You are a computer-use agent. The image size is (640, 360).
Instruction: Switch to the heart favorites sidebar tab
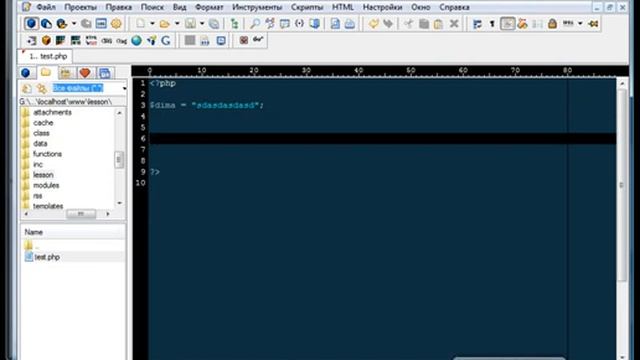coord(85,73)
